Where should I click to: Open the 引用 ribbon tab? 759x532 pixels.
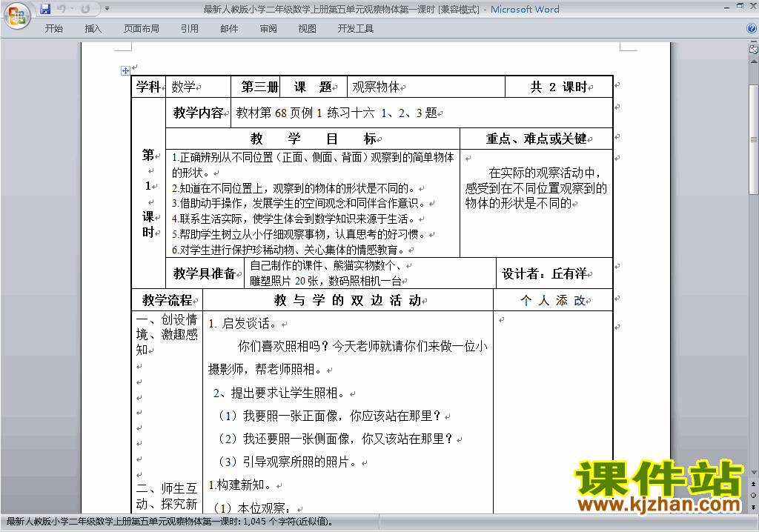click(x=190, y=29)
